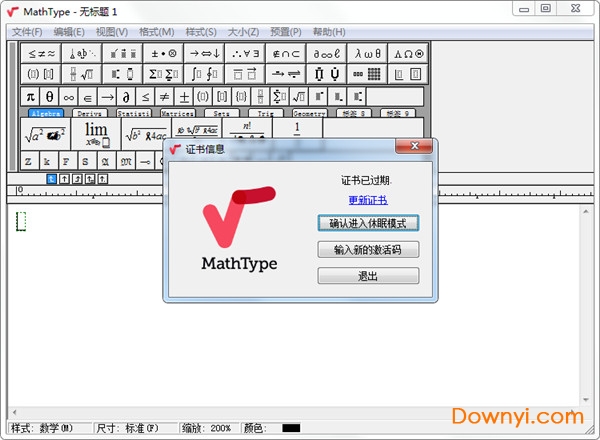
Task: Open the fraction and radical templates palette
Action: (x=82, y=74)
